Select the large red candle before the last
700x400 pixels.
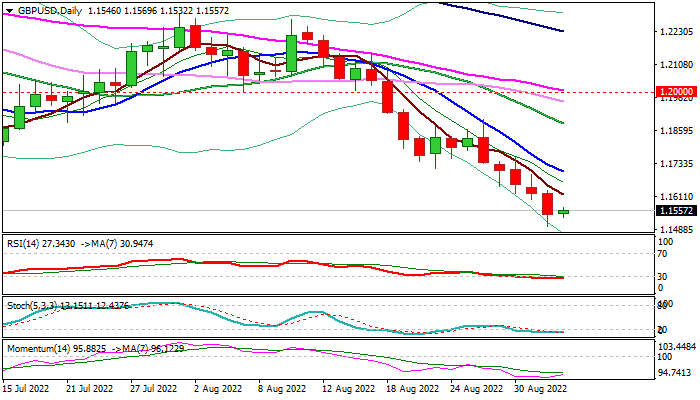pyautogui.click(x=547, y=204)
